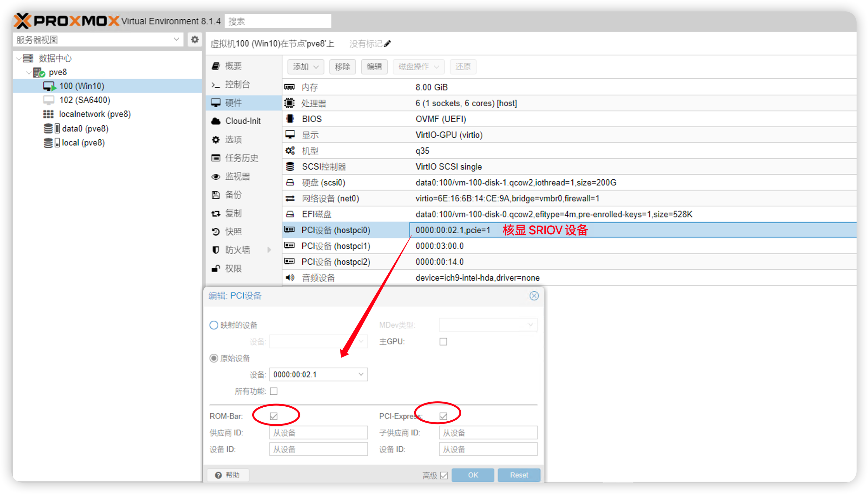Image resolution: width=868 pixels, height=494 pixels.
Task: Click the processor chip icon
Action: pyautogui.click(x=289, y=103)
